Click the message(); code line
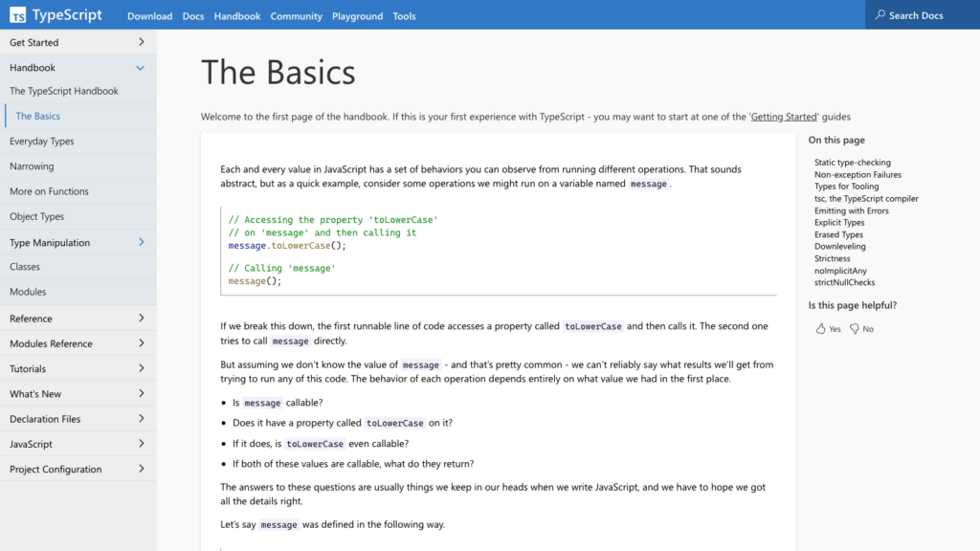The image size is (980, 551). coord(255,281)
